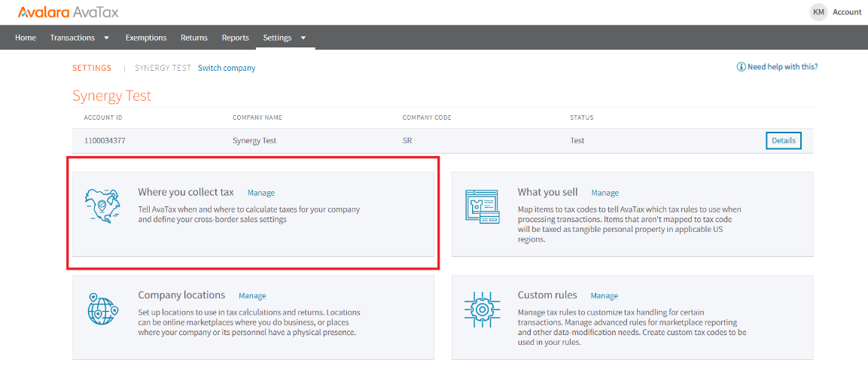Click Manage for What you sell
The height and width of the screenshot is (372, 868).
(605, 193)
